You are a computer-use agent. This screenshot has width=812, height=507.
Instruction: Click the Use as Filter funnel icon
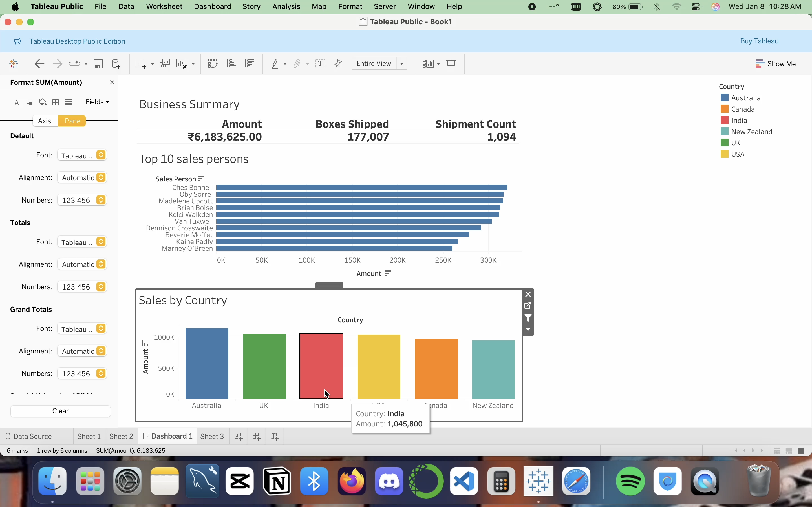[x=528, y=318]
